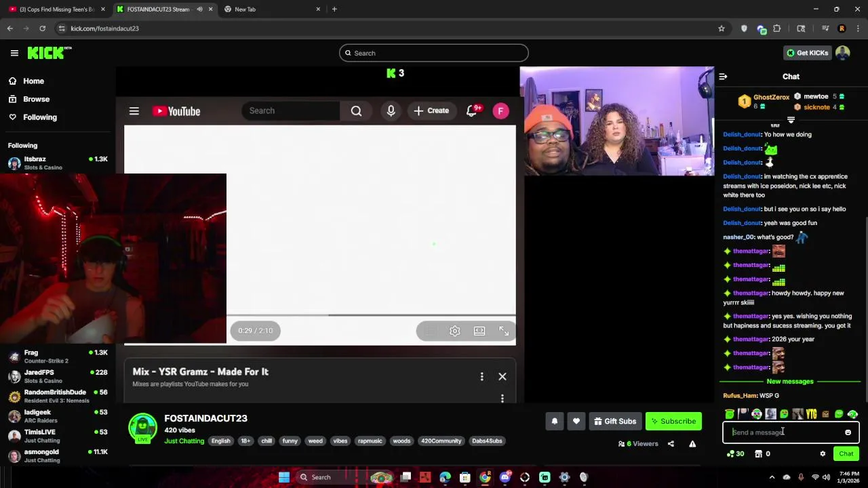Screen dimensions: 868x488
Task: Click the New messages indicator in chat
Action: 790,382
